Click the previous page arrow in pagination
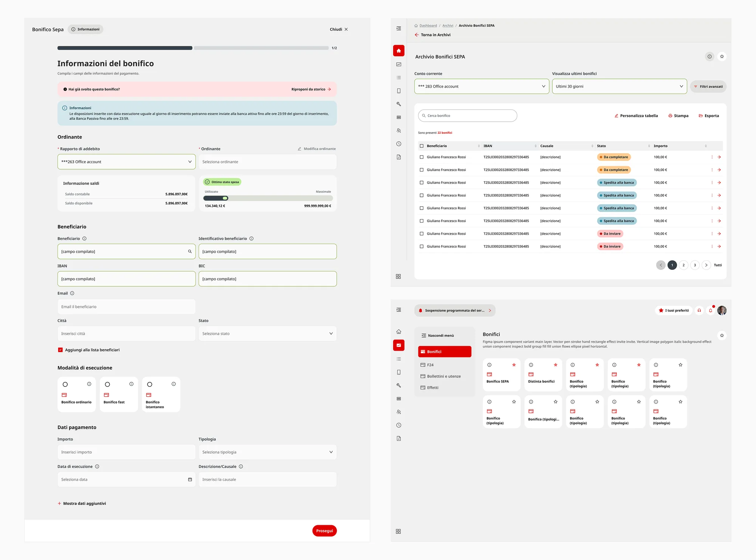The image size is (756, 560). pyautogui.click(x=661, y=265)
